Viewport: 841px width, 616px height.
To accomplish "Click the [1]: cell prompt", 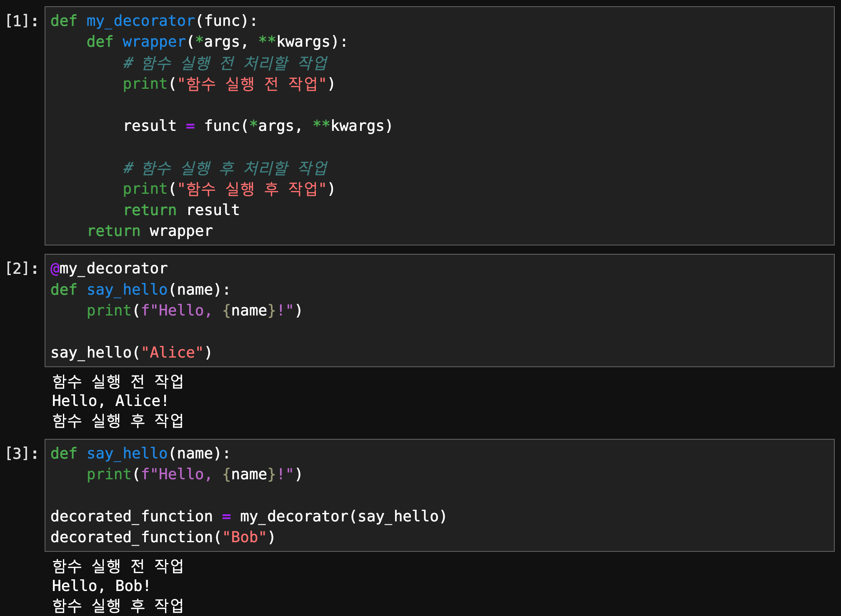I will coord(22,21).
